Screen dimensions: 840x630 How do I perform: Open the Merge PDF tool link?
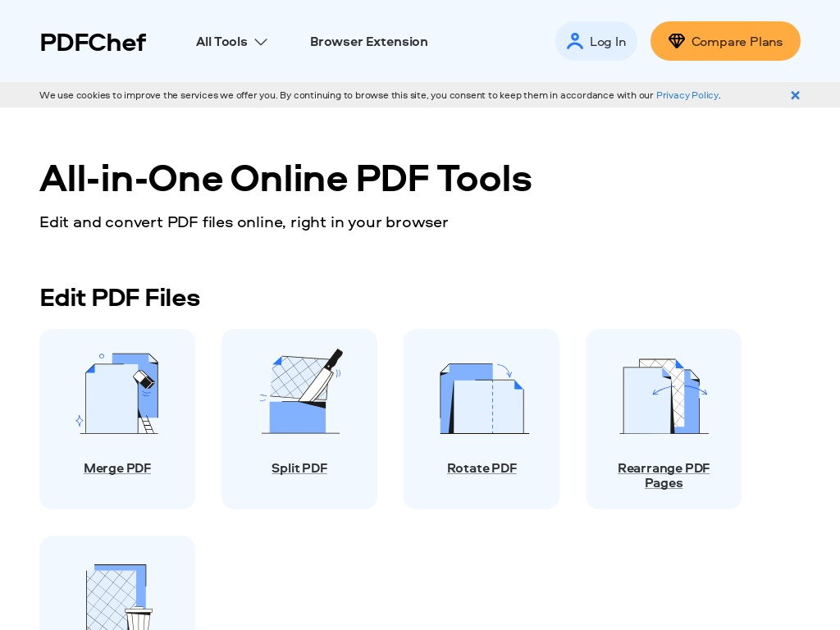[117, 468]
